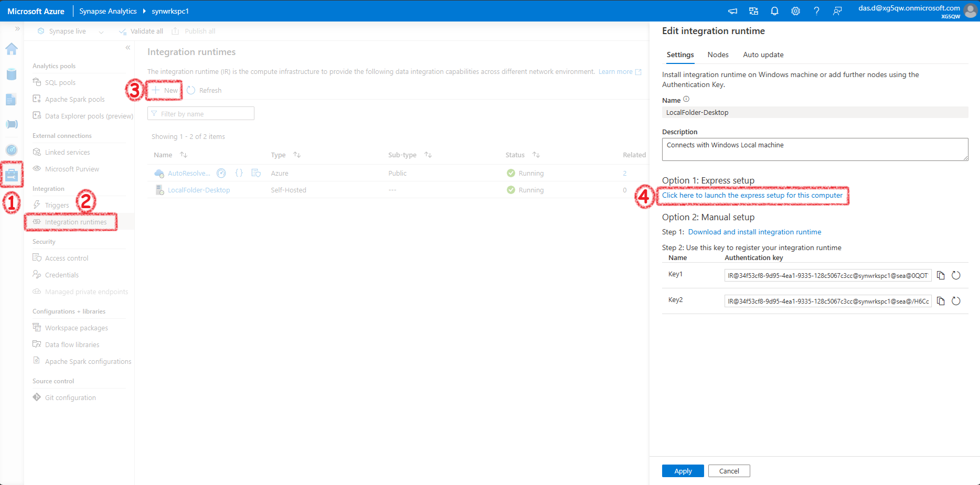Viewport: 980px width, 485px height.
Task: Click New integration runtime button
Action: point(165,90)
